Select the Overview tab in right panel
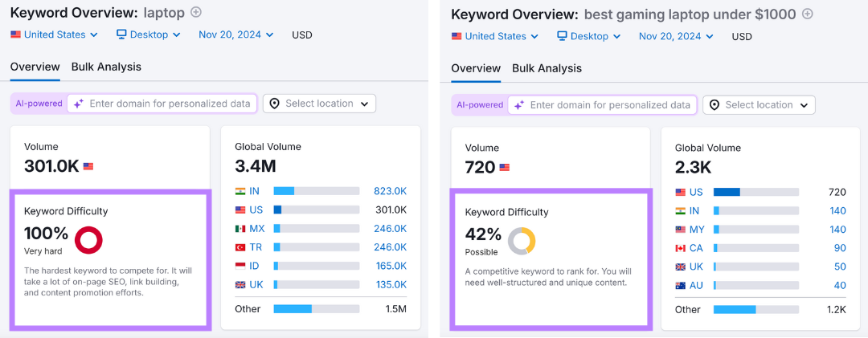This screenshot has width=868, height=338. (476, 68)
